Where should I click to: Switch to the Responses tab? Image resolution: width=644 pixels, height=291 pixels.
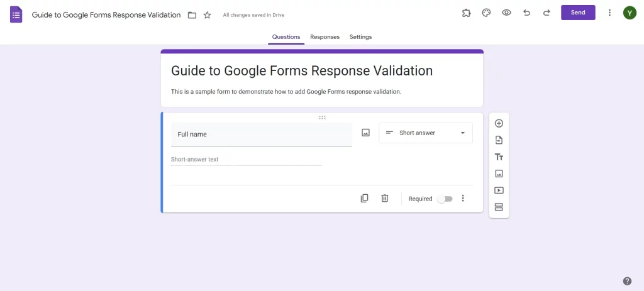[x=325, y=37]
